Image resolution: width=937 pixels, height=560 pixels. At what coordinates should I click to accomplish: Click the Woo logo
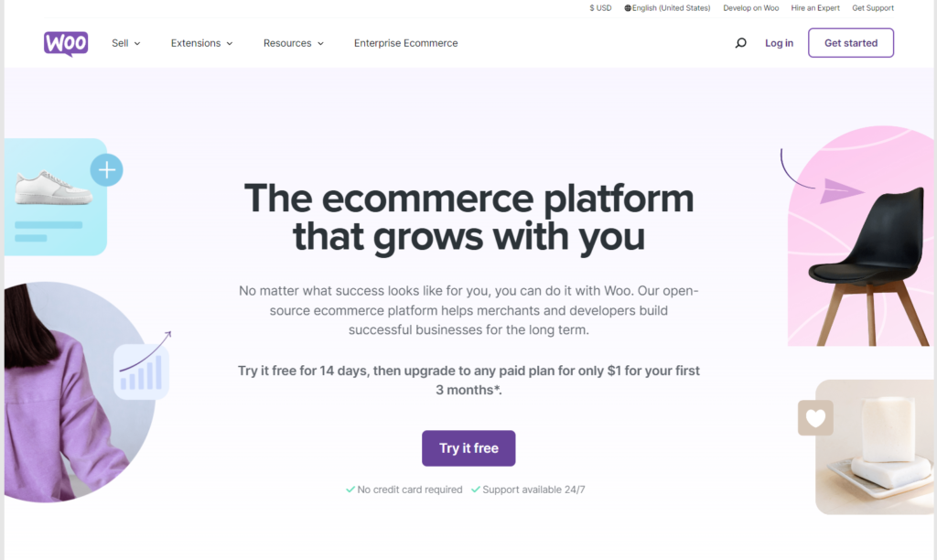coord(66,44)
